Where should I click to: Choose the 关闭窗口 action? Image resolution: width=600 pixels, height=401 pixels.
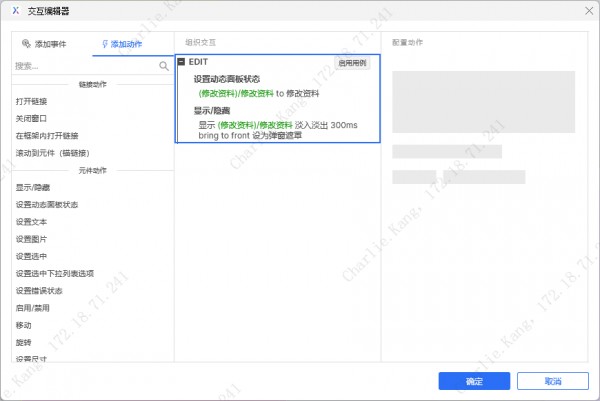[31, 118]
